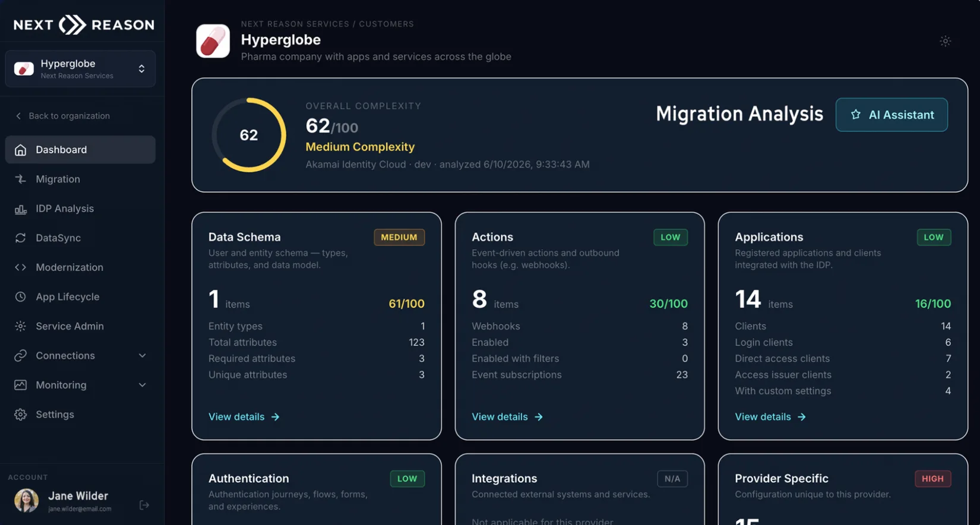Click the arrow icon in Data Schema View details
The image size is (980, 525).
275,417
